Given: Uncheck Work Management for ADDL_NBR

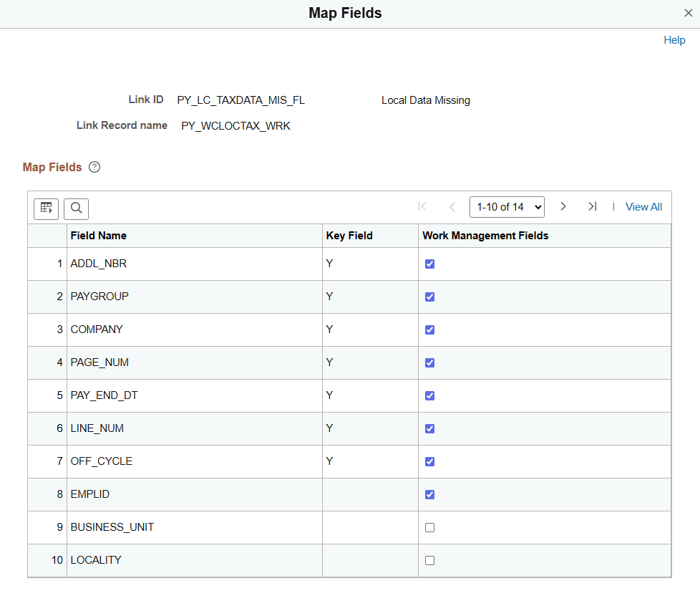Looking at the screenshot, I should (x=430, y=264).
